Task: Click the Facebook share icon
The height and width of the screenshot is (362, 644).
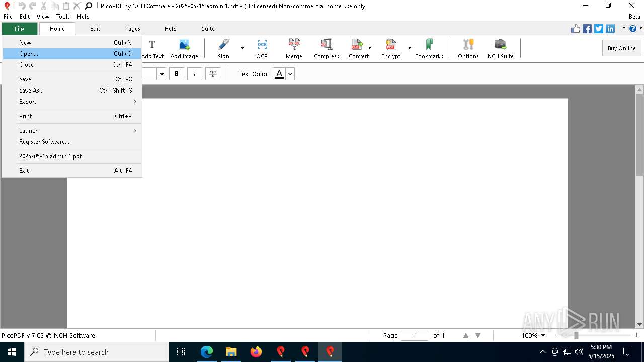Action: tap(587, 29)
